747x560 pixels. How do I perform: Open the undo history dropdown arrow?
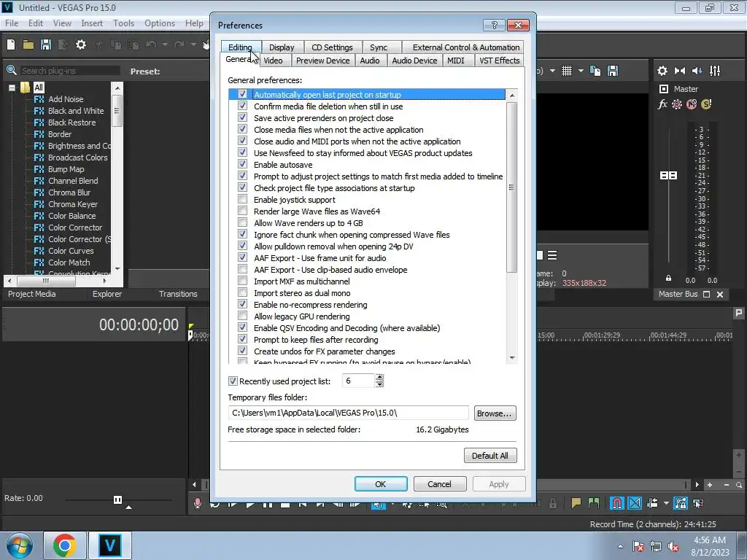tap(165, 44)
